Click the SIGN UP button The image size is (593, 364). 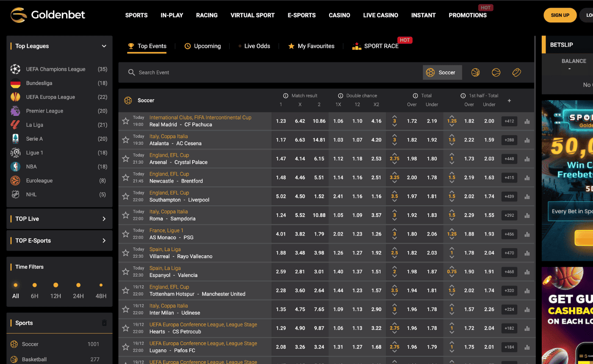coord(560,15)
